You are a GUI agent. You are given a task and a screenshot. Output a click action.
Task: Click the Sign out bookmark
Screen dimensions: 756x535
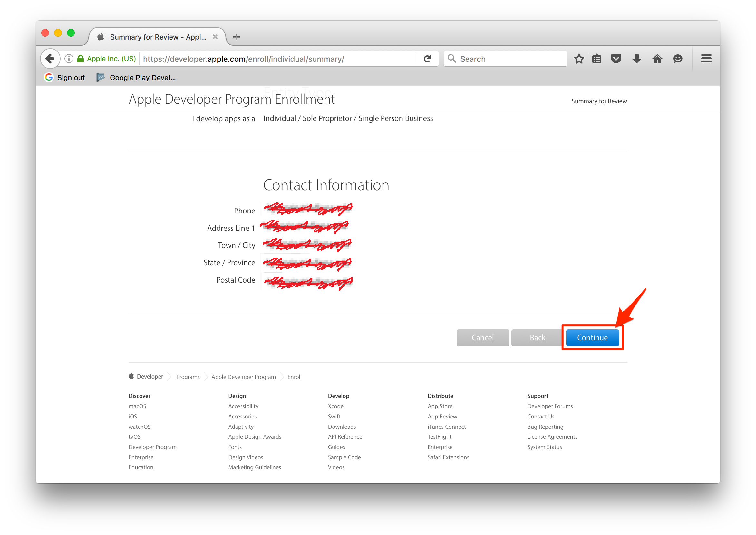(x=65, y=78)
